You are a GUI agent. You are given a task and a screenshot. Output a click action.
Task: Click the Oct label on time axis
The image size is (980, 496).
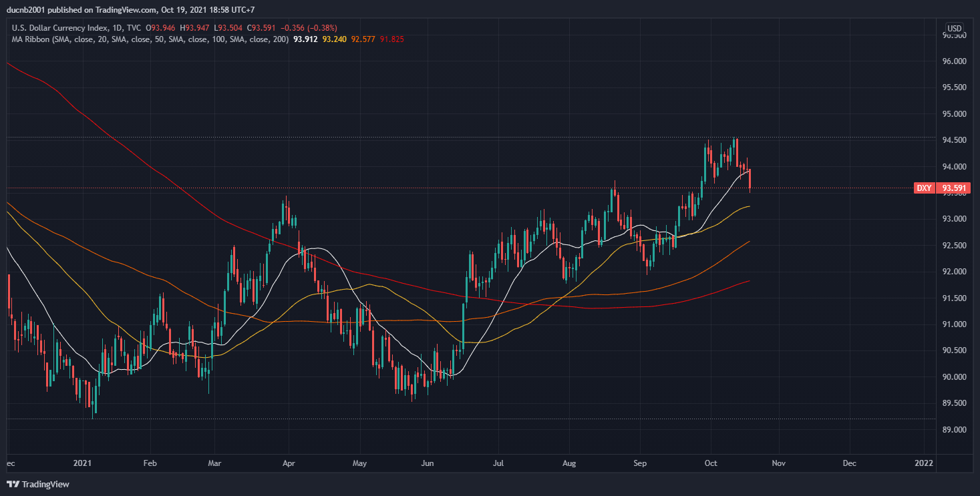tap(711, 463)
